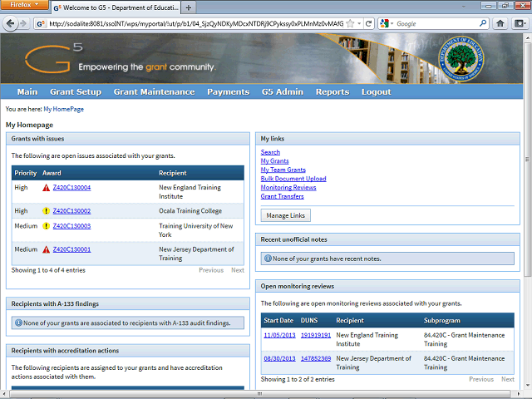Viewport: 532px width, 399px height.
Task: Click the My HomePage breadcrumb link
Action: (63, 109)
